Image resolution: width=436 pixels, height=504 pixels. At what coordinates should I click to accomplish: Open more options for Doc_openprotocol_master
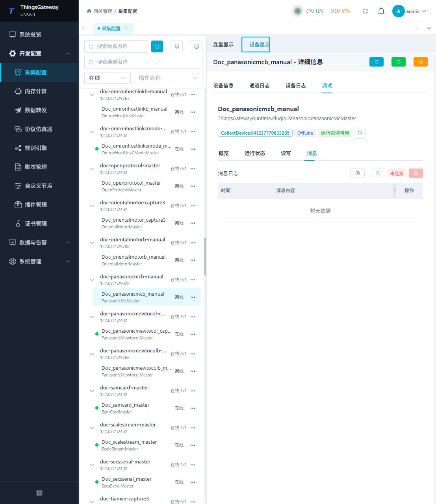[193, 186]
